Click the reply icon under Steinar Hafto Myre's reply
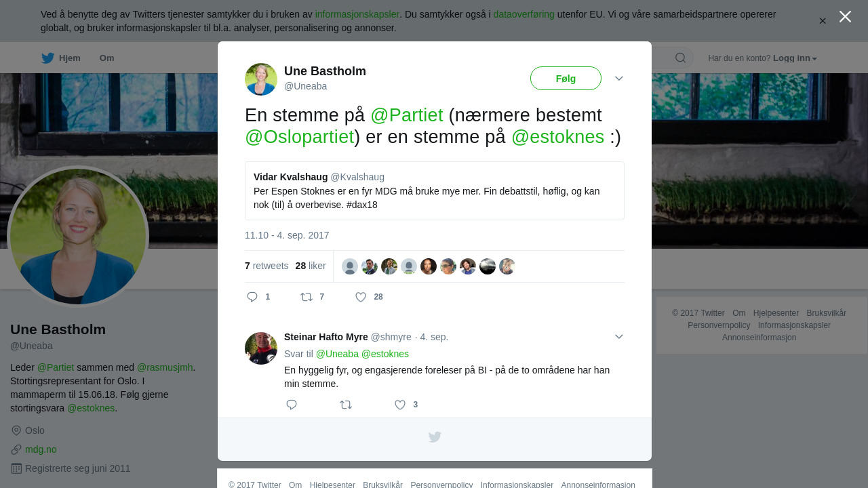Screen dimensions: 868x488 (292, 405)
